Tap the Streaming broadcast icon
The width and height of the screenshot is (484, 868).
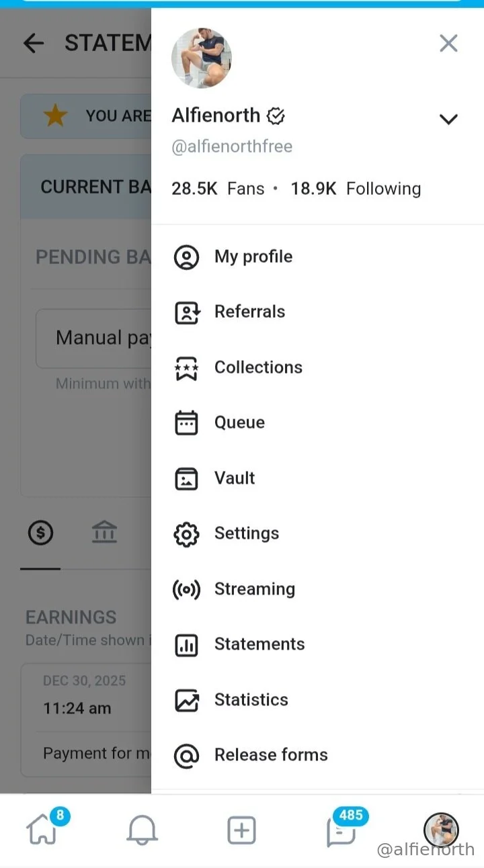[186, 589]
